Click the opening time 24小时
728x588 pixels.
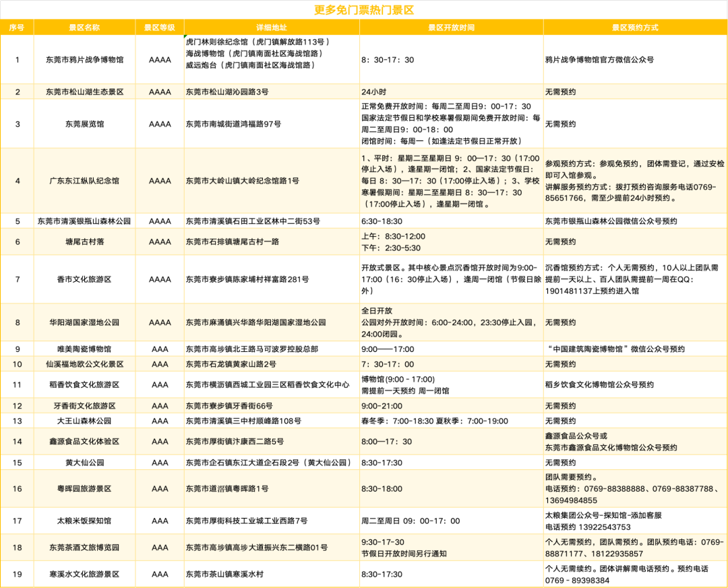(373, 92)
